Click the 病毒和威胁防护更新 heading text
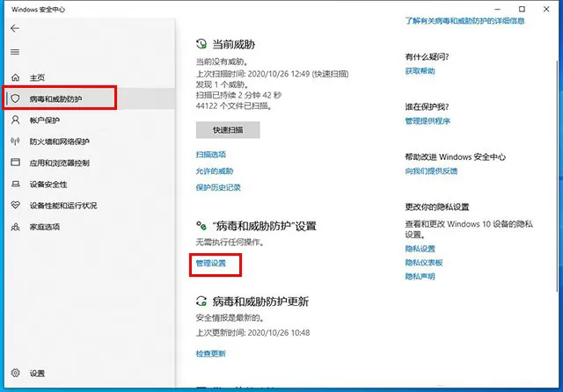This screenshot has width=563, height=392. (x=260, y=301)
